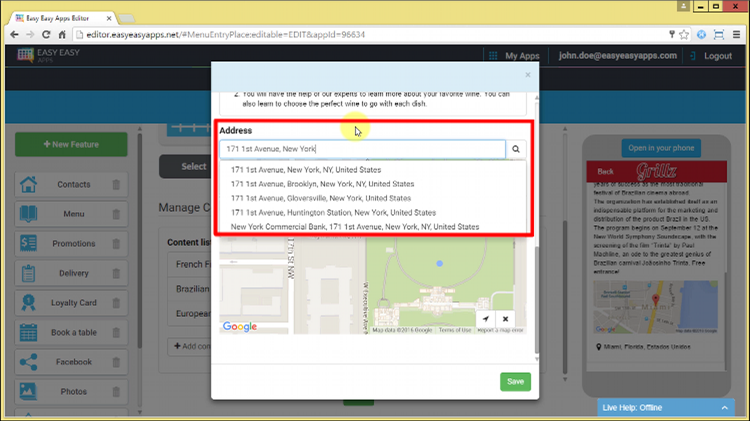Click the green Save button
750x421 pixels.
coord(515,382)
